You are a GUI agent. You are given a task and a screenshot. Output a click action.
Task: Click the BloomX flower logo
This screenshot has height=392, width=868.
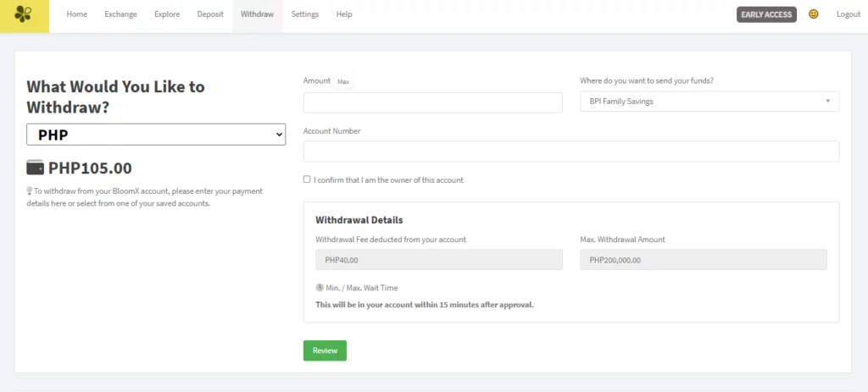coord(23,14)
